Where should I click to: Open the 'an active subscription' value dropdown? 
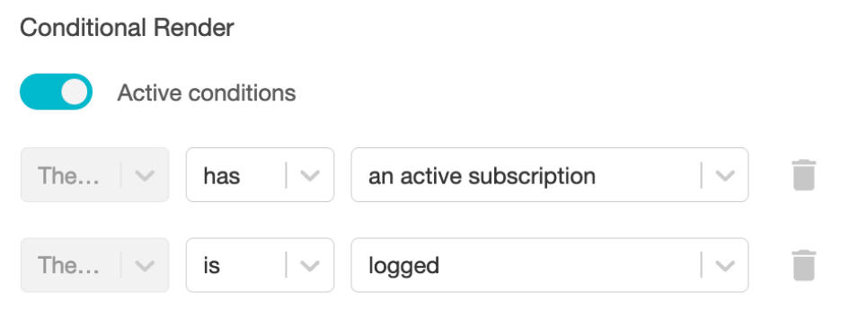550,175
